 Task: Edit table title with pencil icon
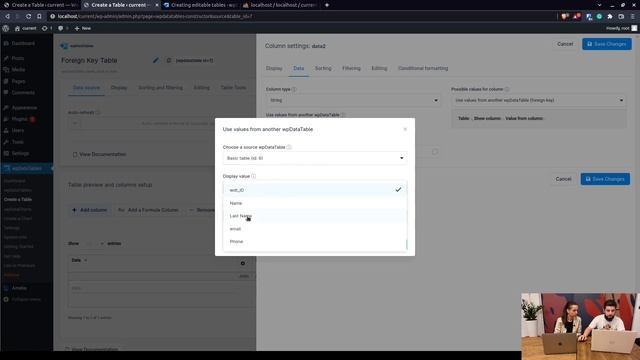click(156, 60)
